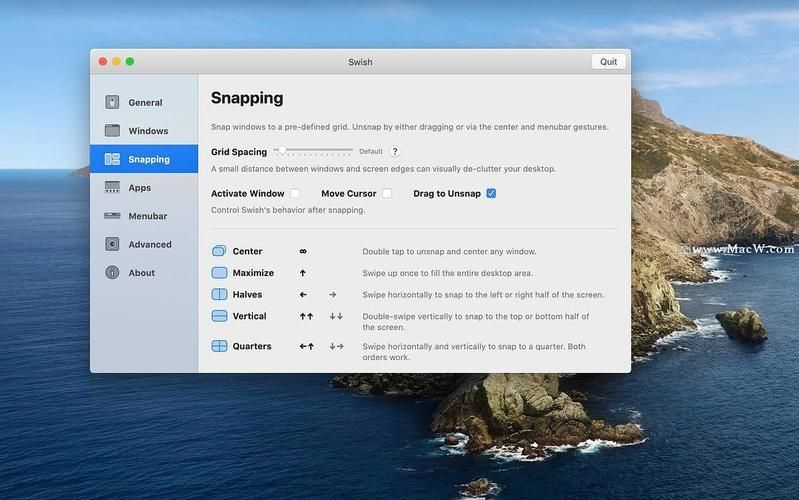The height and width of the screenshot is (500, 799).
Task: Click the Snapping grid icon in sidebar
Action: [112, 159]
